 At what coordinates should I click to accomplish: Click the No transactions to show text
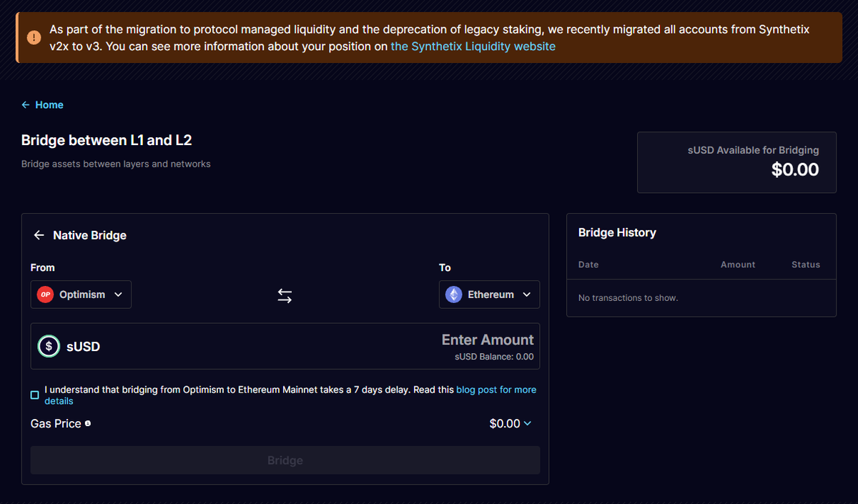click(x=628, y=297)
